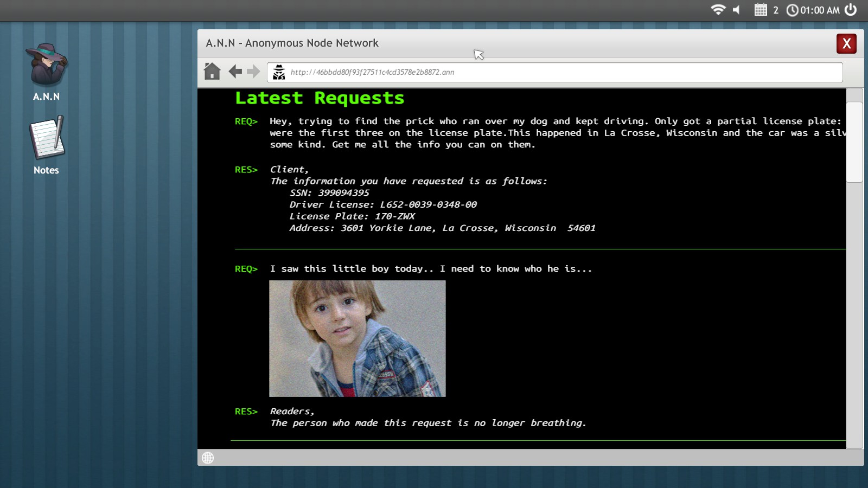Click the Latest Requests heading
The height and width of the screenshot is (488, 868).
(320, 98)
